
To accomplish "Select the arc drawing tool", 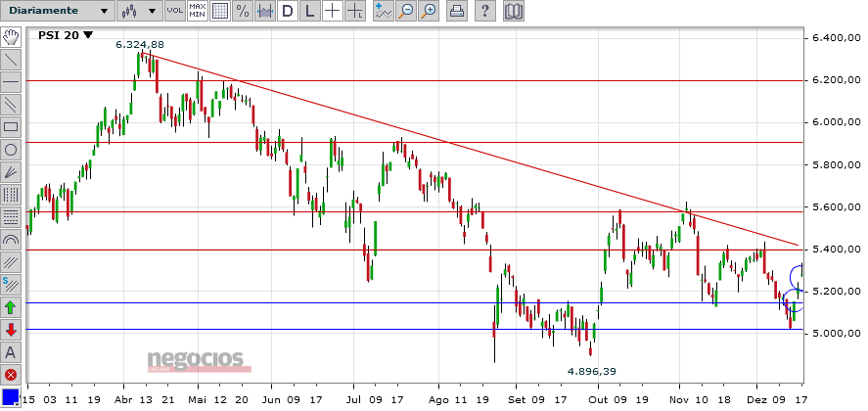I will pos(11,240).
